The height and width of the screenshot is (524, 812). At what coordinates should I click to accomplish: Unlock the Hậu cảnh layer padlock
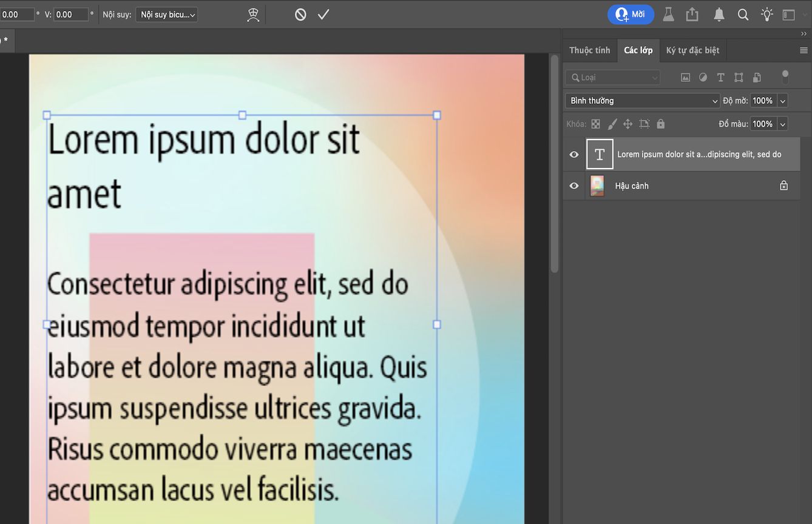pyautogui.click(x=783, y=186)
